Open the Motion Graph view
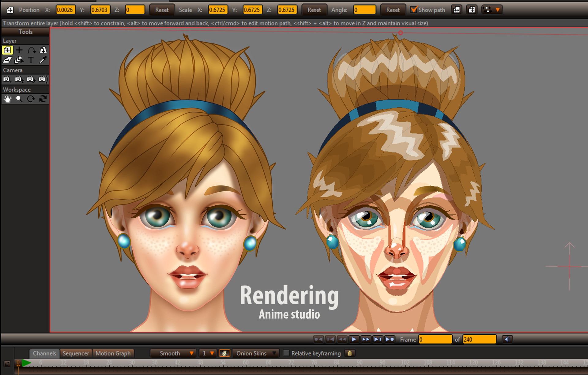Screen dimensions: 588x375 tap(114, 353)
